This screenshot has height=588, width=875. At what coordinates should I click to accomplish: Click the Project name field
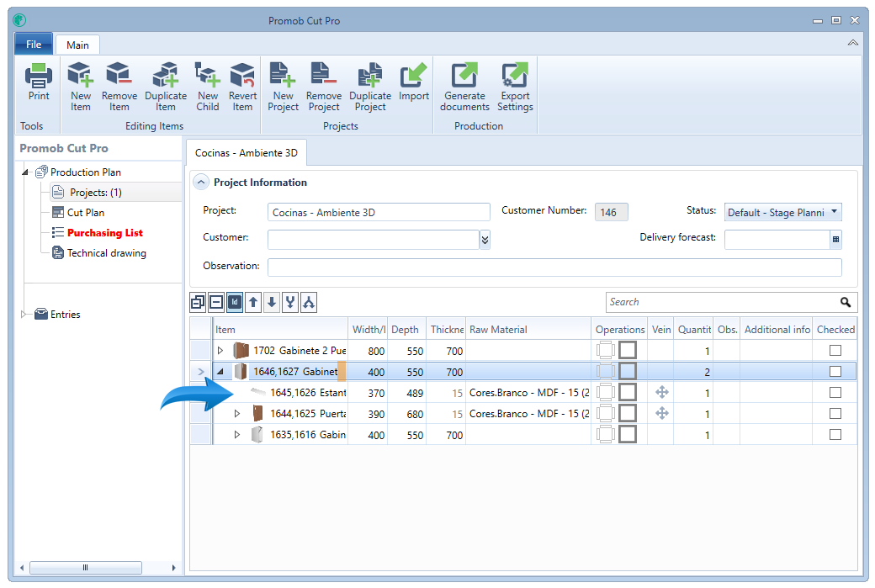[379, 213]
